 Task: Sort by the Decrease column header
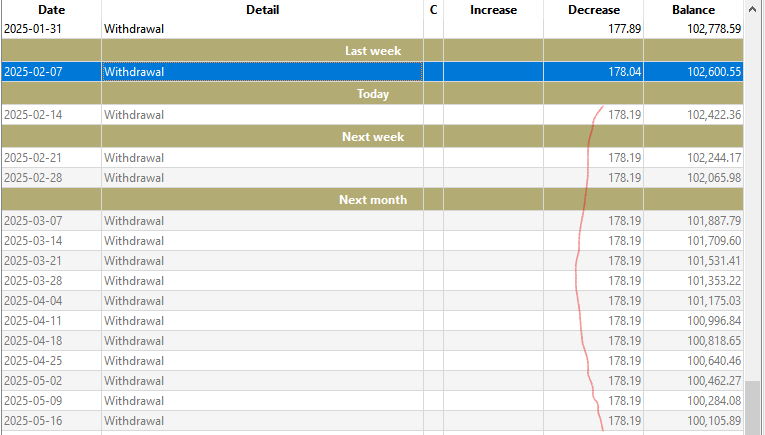[594, 10]
